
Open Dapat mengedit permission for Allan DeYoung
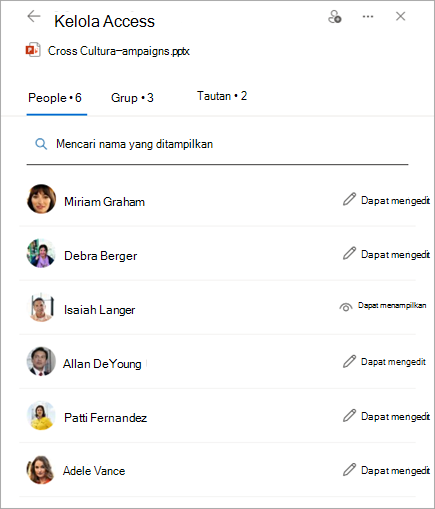(x=393, y=362)
